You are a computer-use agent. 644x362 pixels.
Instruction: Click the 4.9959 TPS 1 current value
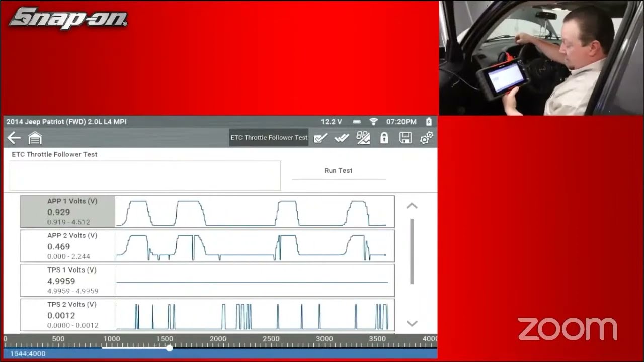pyautogui.click(x=61, y=281)
